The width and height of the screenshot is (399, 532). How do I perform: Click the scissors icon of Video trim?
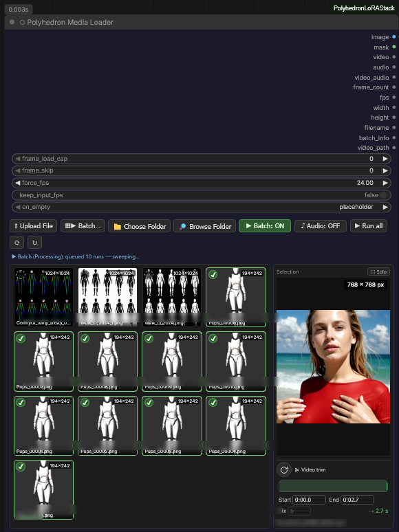coord(296,469)
